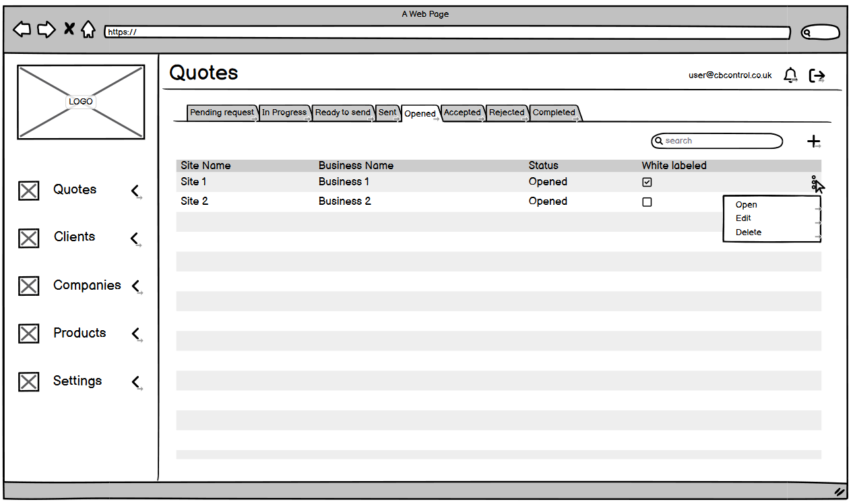Check White labeled checkbox for Site 2
The image size is (853, 504).
click(647, 202)
